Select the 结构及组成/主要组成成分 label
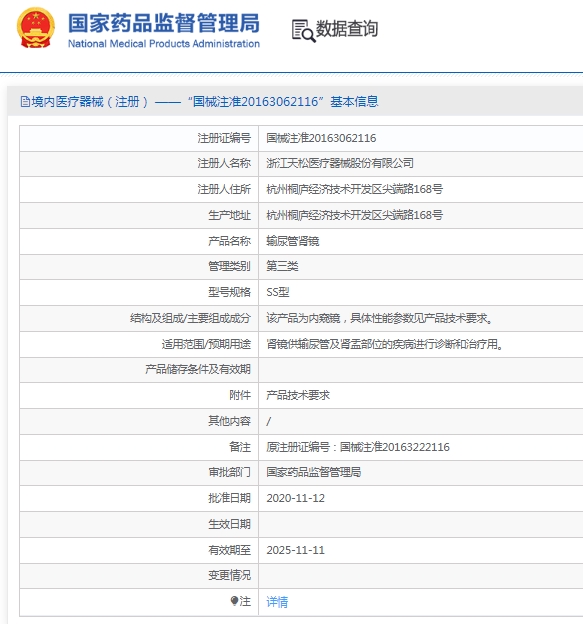583x624 pixels. click(x=190, y=318)
